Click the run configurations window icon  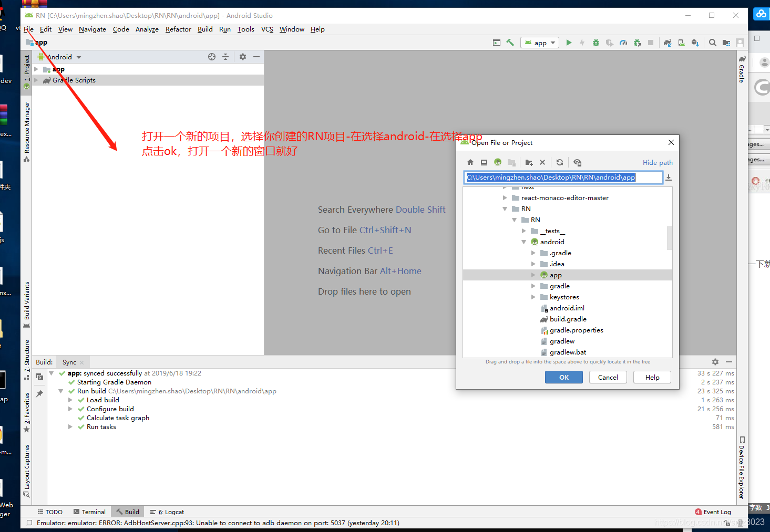(497, 43)
